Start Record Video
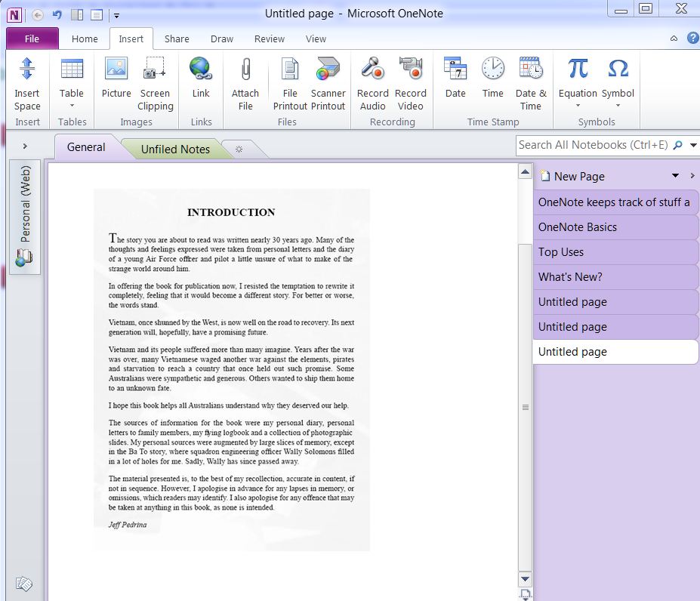The height and width of the screenshot is (601, 700). click(410, 84)
